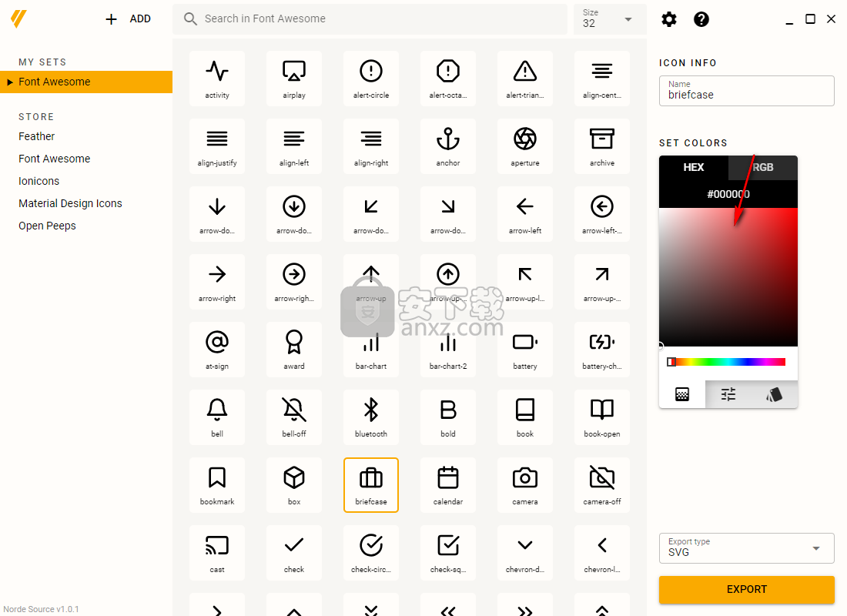The image size is (847, 616).
Task: Pick the alert-triangle icon
Action: [x=525, y=79]
